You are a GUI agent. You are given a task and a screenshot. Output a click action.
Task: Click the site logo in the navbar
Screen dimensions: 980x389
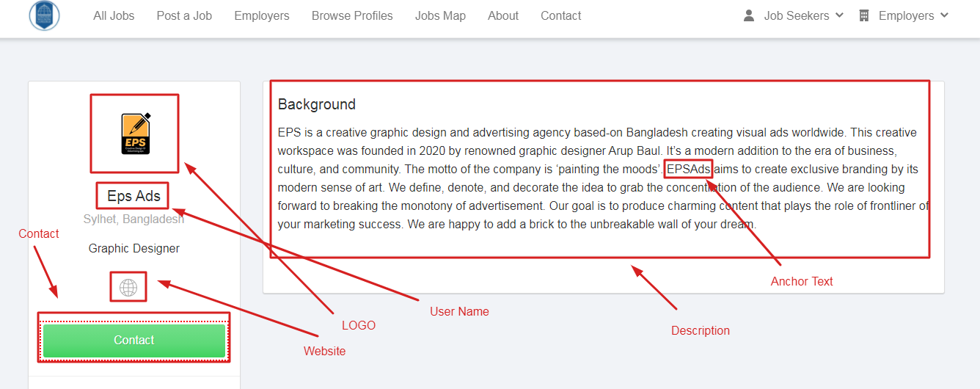(44, 15)
